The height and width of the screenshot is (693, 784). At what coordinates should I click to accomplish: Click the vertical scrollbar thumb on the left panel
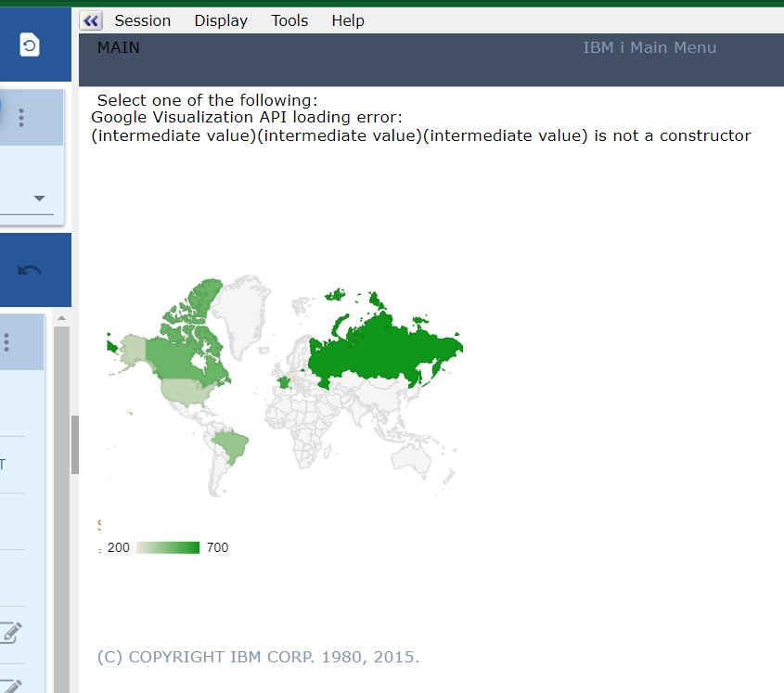pos(75,444)
